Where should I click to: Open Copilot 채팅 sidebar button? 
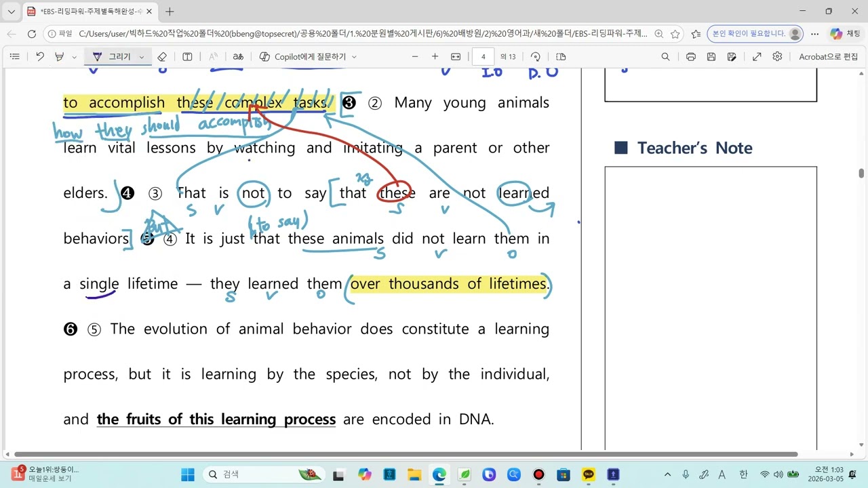(844, 34)
